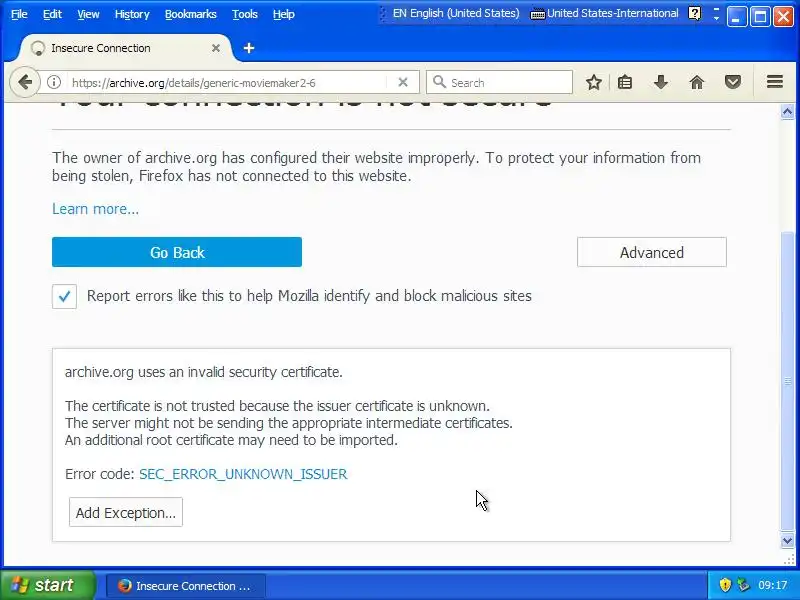This screenshot has height=600, width=800.
Task: Click the SEC_ERROR_UNKNOWN_ISSUER error code link
Action: click(x=243, y=474)
